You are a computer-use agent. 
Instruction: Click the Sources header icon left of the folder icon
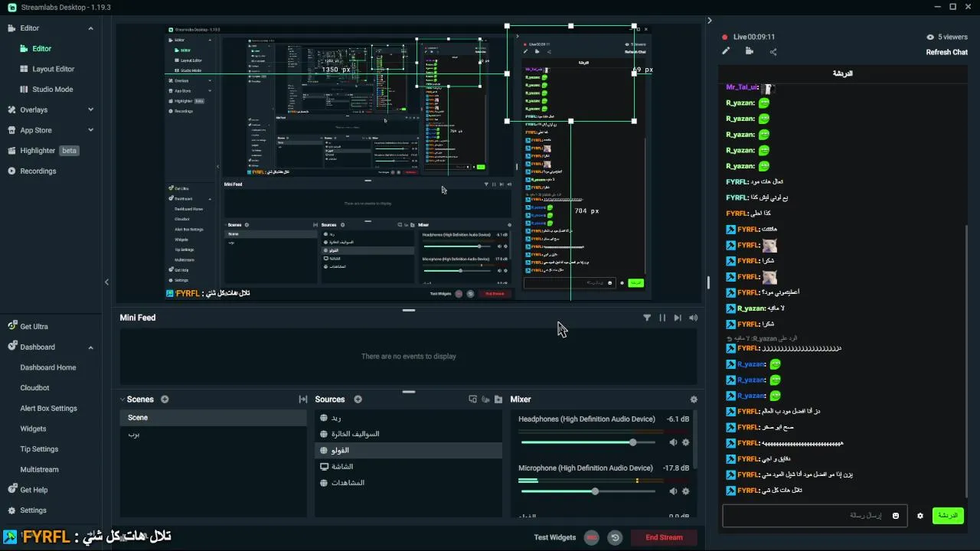485,399
